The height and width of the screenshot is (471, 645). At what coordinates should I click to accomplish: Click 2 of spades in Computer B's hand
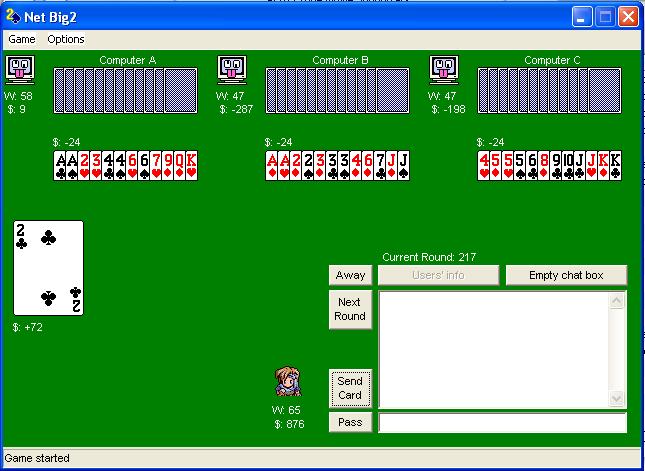click(x=308, y=165)
